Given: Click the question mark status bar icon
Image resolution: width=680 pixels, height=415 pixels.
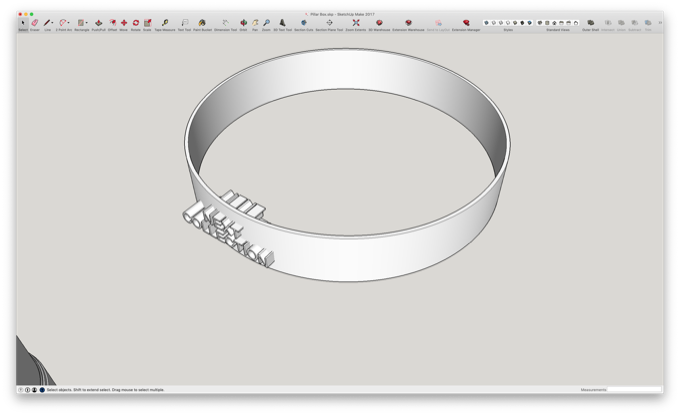Looking at the screenshot, I should (21, 390).
